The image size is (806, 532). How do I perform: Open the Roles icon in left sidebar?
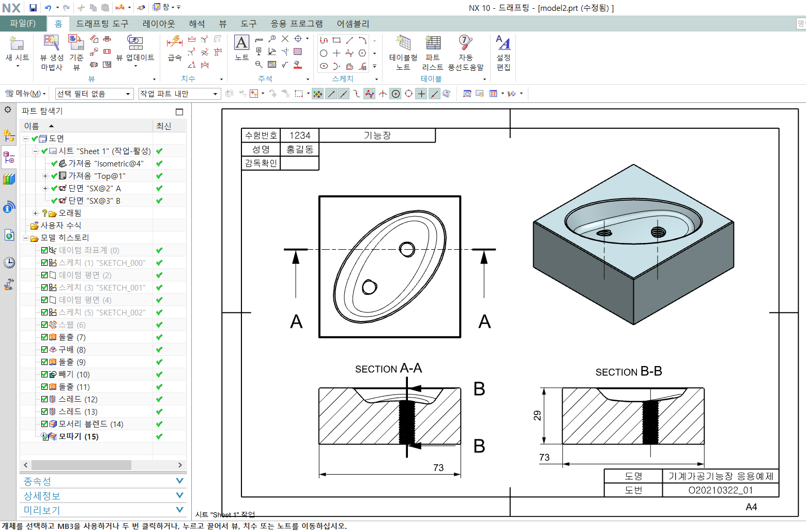pos(9,284)
